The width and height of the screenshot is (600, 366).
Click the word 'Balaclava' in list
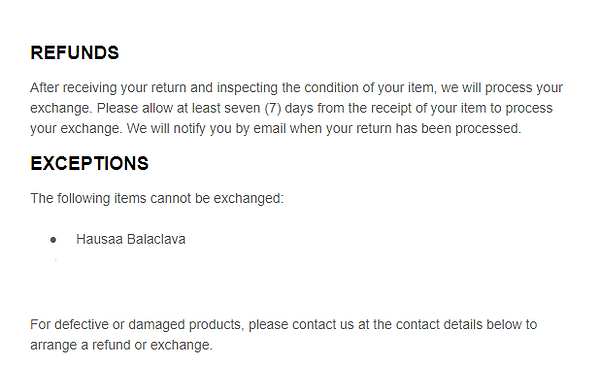[156, 239]
